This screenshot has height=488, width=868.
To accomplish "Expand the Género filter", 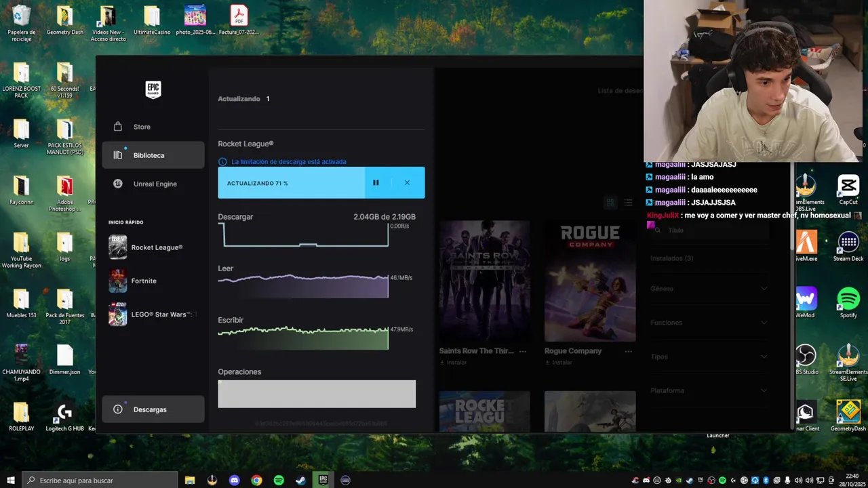I will coord(709,289).
